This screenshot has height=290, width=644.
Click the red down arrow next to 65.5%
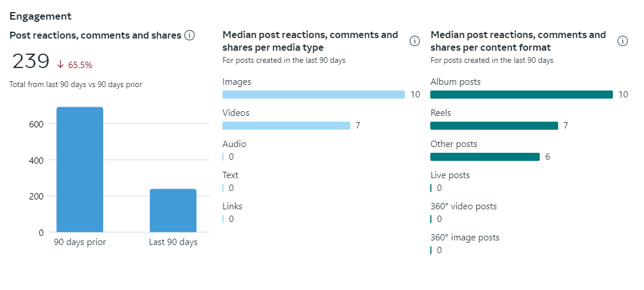tap(61, 65)
